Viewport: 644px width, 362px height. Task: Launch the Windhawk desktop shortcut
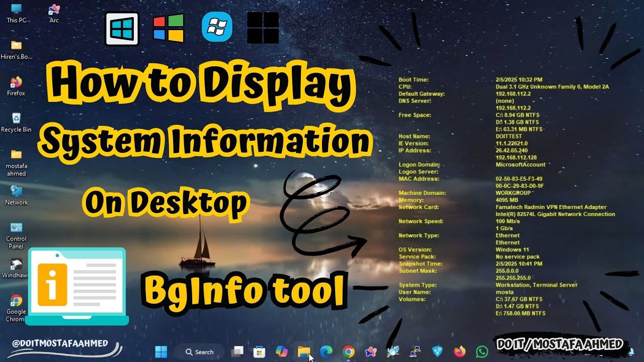click(16, 268)
